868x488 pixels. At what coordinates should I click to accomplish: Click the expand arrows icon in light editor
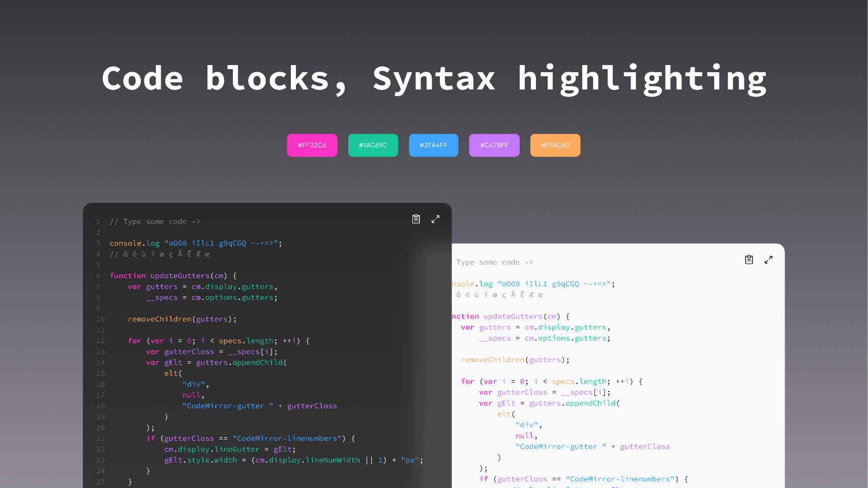coord(768,259)
